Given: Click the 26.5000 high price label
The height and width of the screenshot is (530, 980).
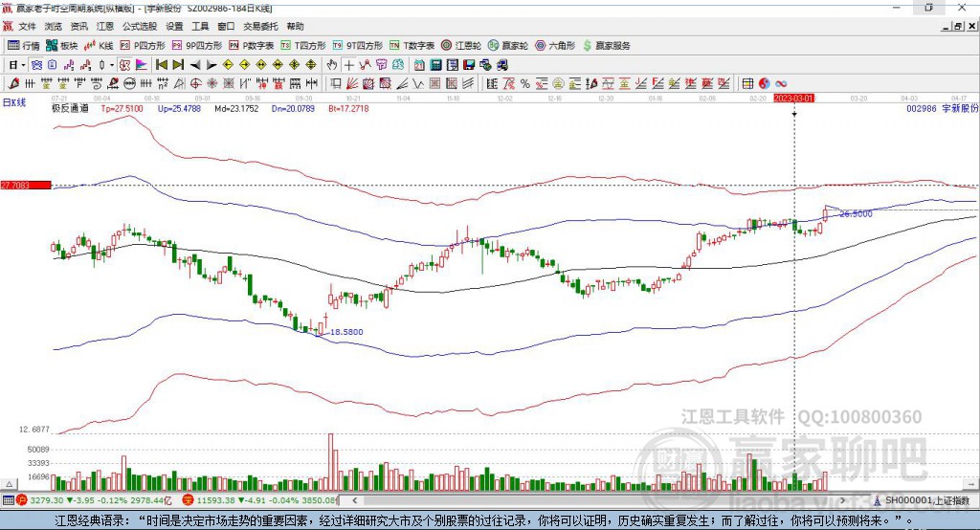Looking at the screenshot, I should (x=856, y=213).
